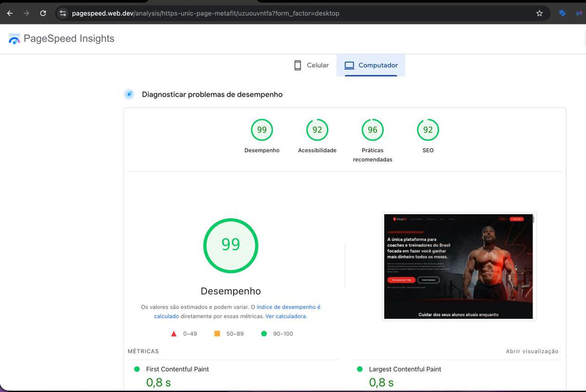Click the browser back arrow

click(x=10, y=13)
